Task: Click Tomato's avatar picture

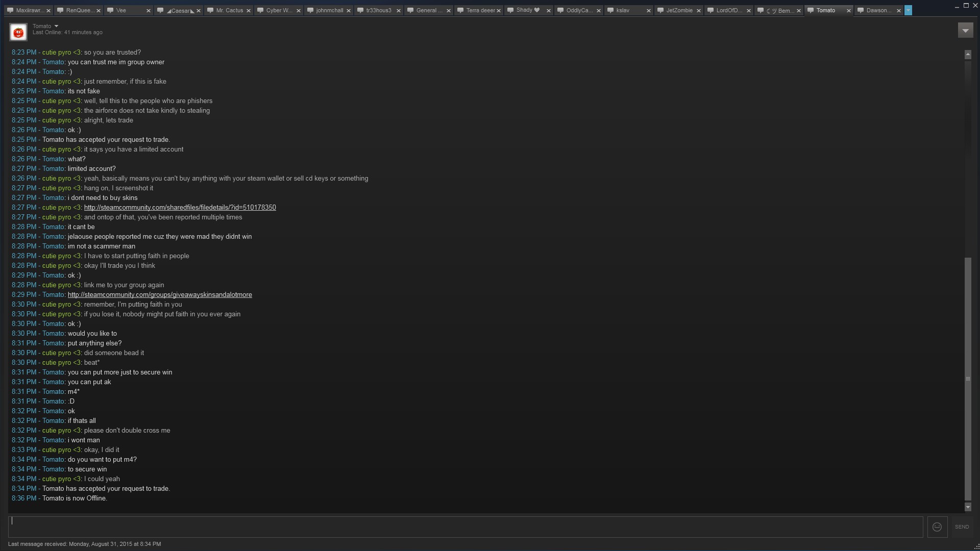Action: coord(18,33)
